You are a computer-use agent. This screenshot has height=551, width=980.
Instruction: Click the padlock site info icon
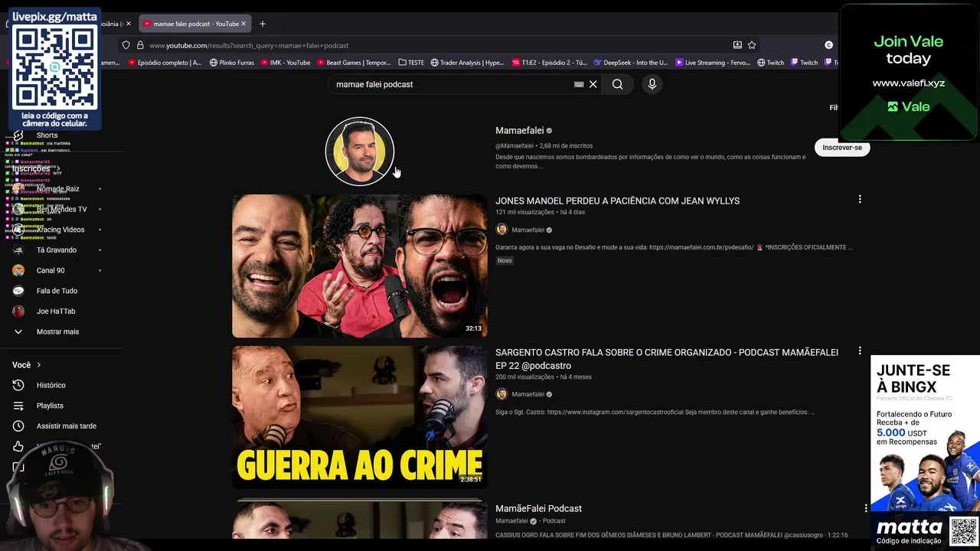[x=140, y=45]
